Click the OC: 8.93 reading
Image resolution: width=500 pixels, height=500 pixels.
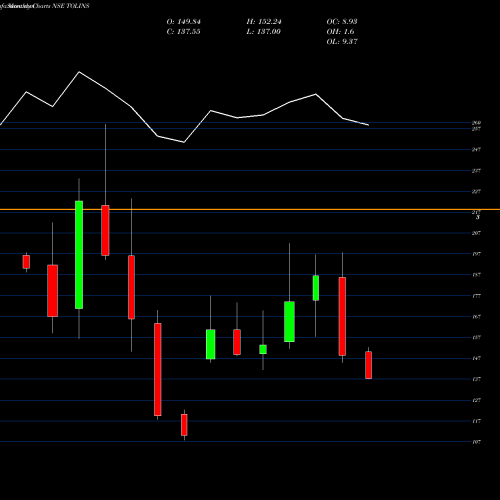coord(342,22)
